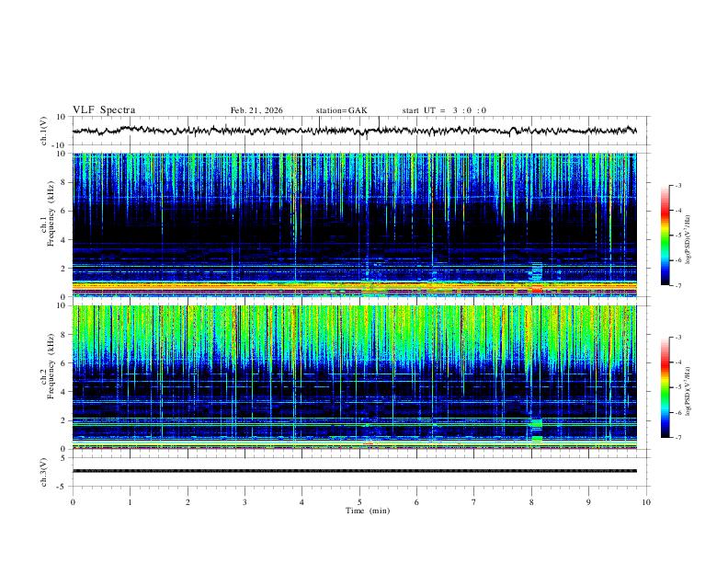Click the ch.1 spectrogram panel
Screen dimensions: 728x563
tap(355, 224)
